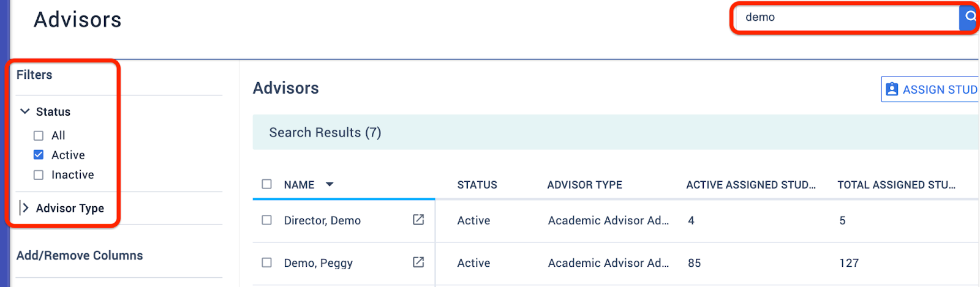The height and width of the screenshot is (287, 980).
Task: Uncheck the Active status filter
Action: [39, 155]
